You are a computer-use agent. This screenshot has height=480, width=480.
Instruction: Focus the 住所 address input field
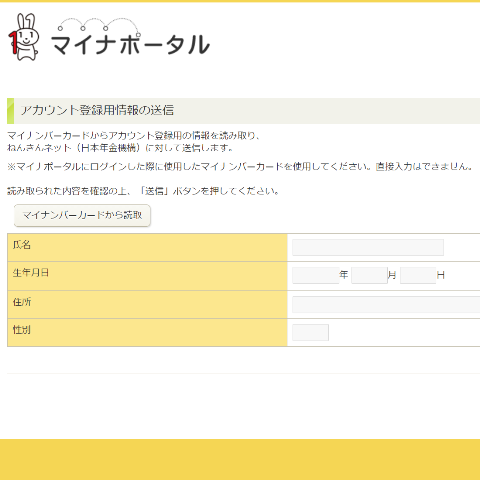pos(386,304)
